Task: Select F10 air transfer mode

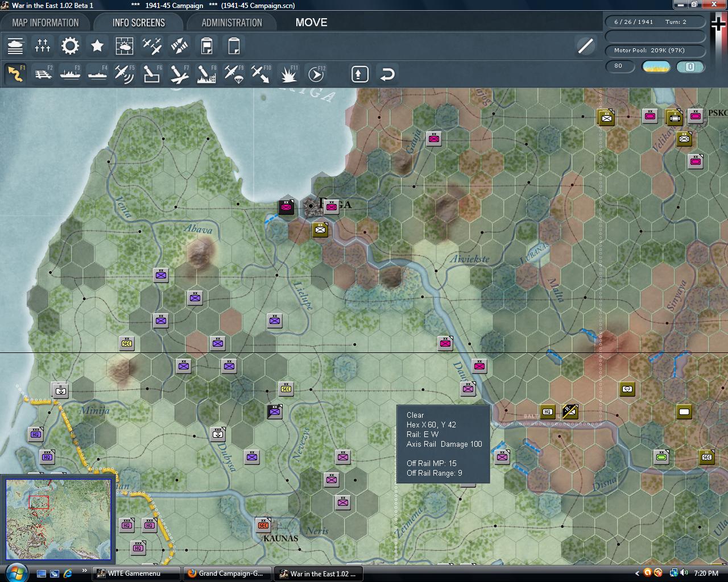Action: point(261,74)
